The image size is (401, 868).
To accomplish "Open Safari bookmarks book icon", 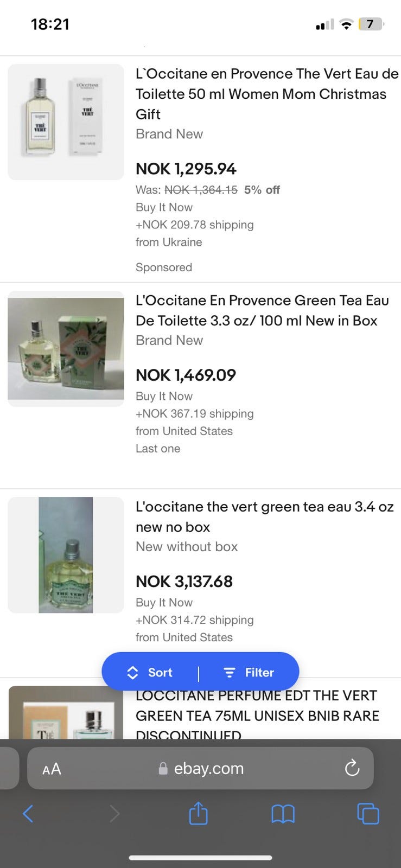I will point(283,813).
